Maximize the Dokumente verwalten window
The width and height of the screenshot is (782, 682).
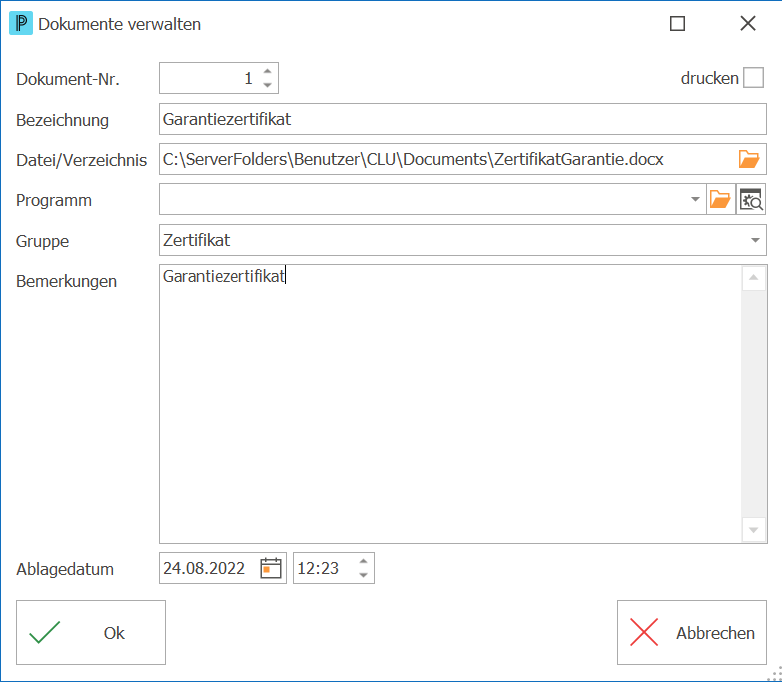coord(677,23)
